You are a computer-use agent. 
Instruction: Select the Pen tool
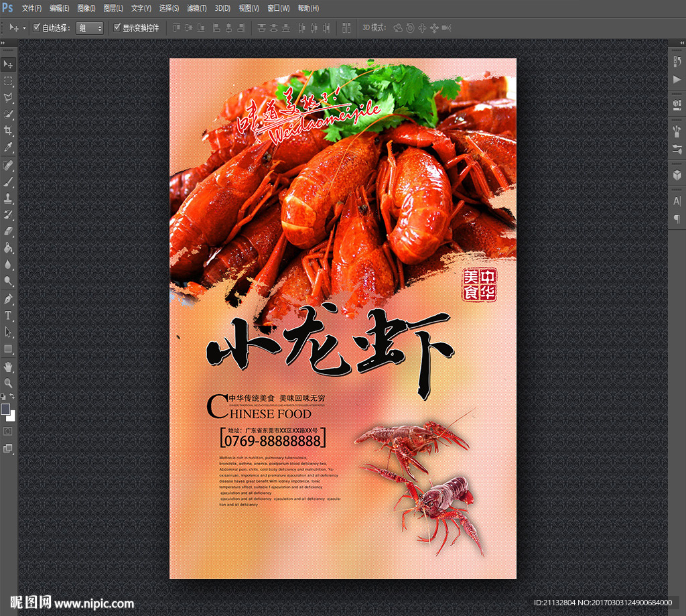click(8, 299)
